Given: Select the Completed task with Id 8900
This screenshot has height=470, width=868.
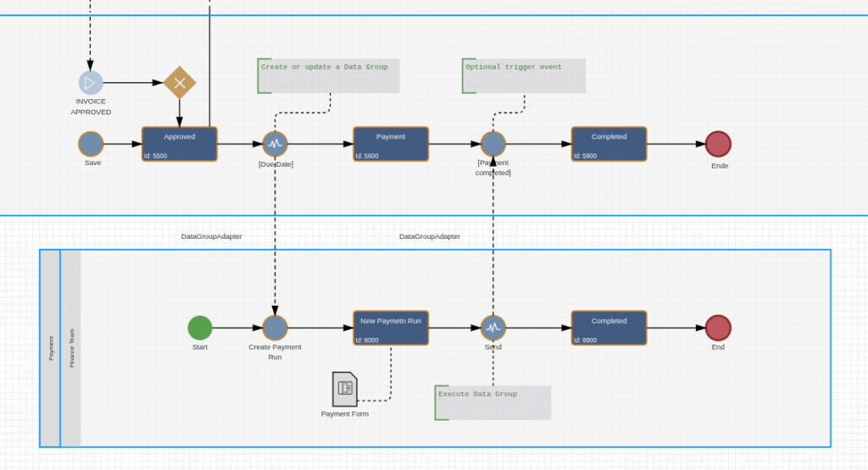Looking at the screenshot, I should tap(609, 328).
